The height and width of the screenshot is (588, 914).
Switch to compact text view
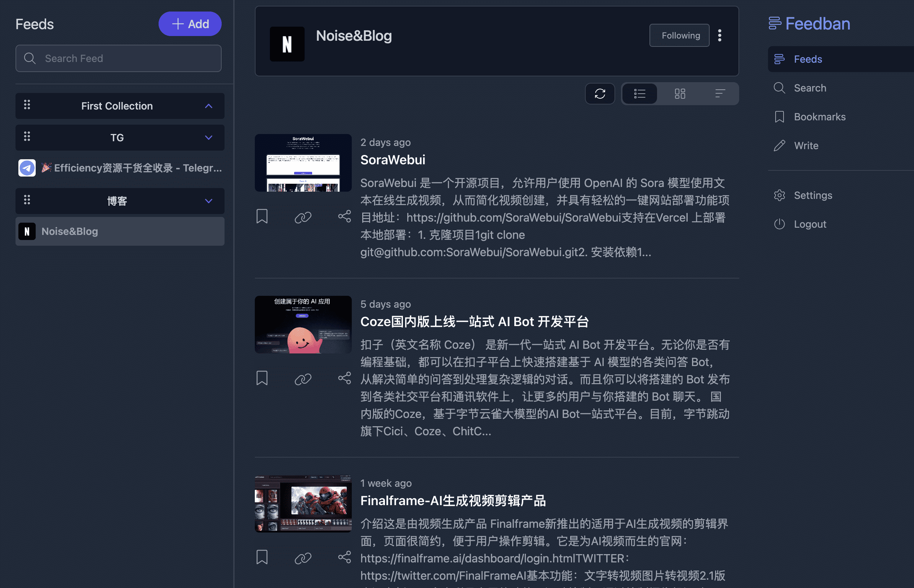tap(720, 94)
